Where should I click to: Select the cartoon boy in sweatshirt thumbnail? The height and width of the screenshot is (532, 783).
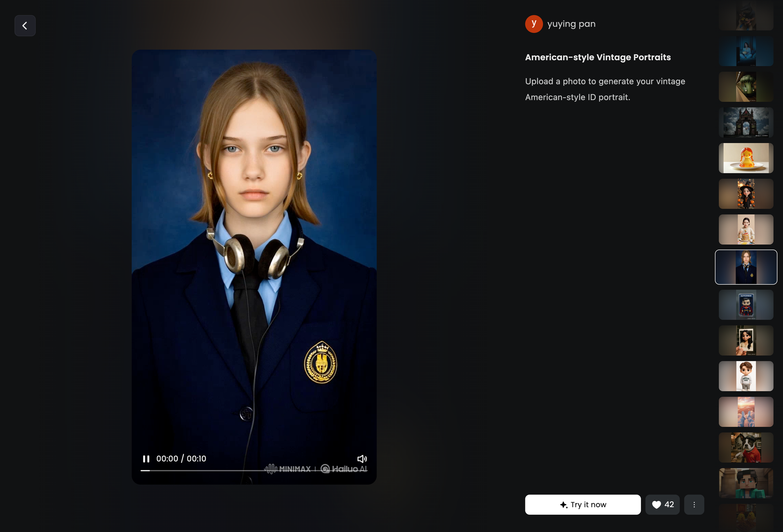tap(746, 376)
